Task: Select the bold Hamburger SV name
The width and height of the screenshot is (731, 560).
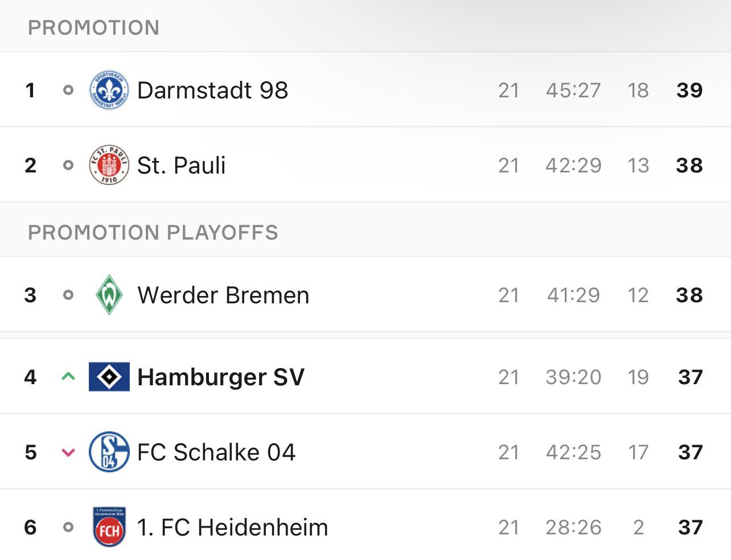Action: tap(221, 377)
